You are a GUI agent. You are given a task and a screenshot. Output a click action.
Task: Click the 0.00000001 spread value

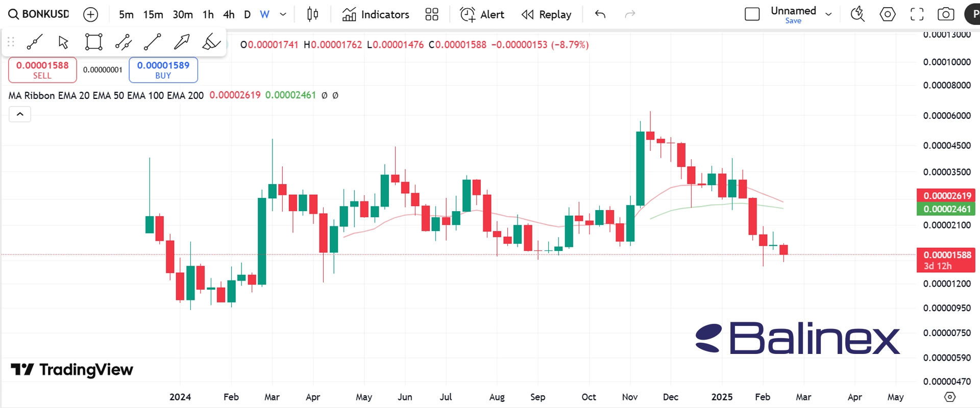(x=103, y=70)
